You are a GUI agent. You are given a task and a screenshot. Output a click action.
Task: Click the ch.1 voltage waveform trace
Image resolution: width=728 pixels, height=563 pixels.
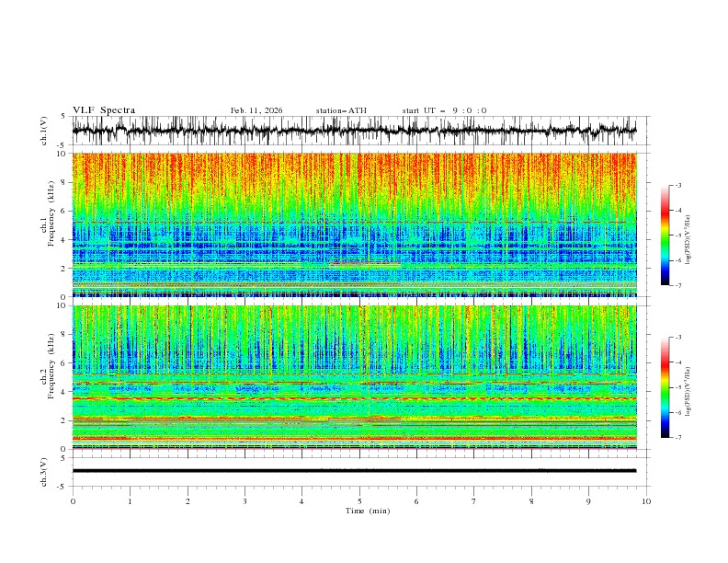(354, 131)
